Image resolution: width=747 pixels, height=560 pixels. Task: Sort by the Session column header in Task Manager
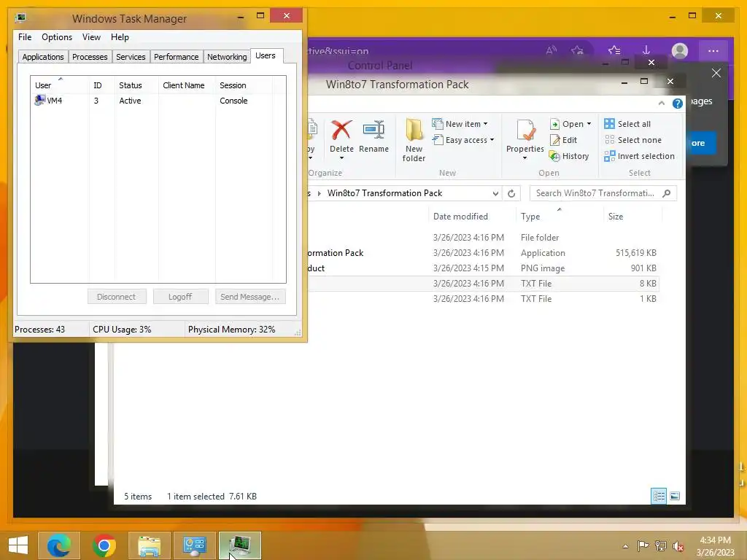pyautogui.click(x=244, y=85)
